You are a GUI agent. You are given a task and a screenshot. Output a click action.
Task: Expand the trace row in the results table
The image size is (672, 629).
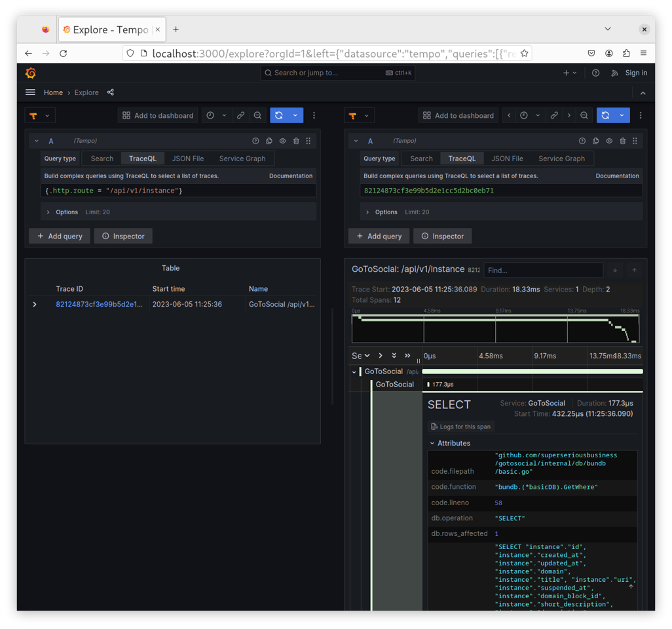click(x=34, y=304)
